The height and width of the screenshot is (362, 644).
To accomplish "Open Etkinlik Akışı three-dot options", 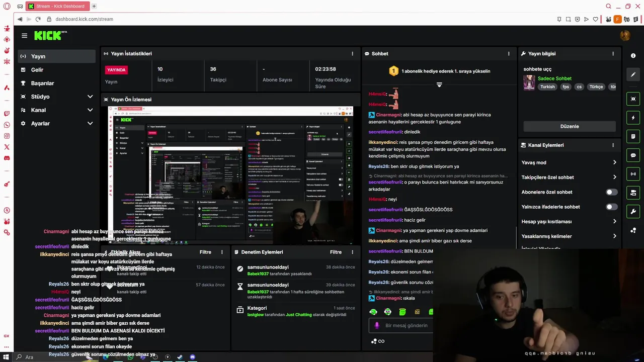I will [x=222, y=252].
